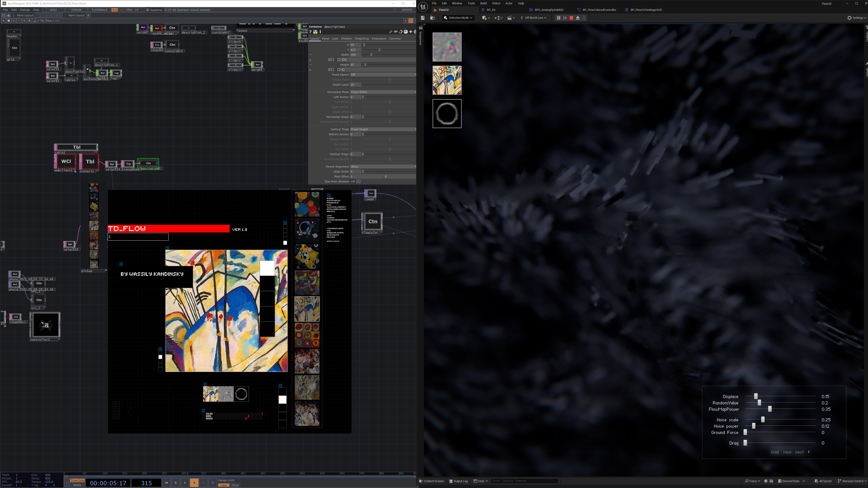Save current level in Unreal toolbar
The width and height of the screenshot is (868, 488).
tap(422, 18)
